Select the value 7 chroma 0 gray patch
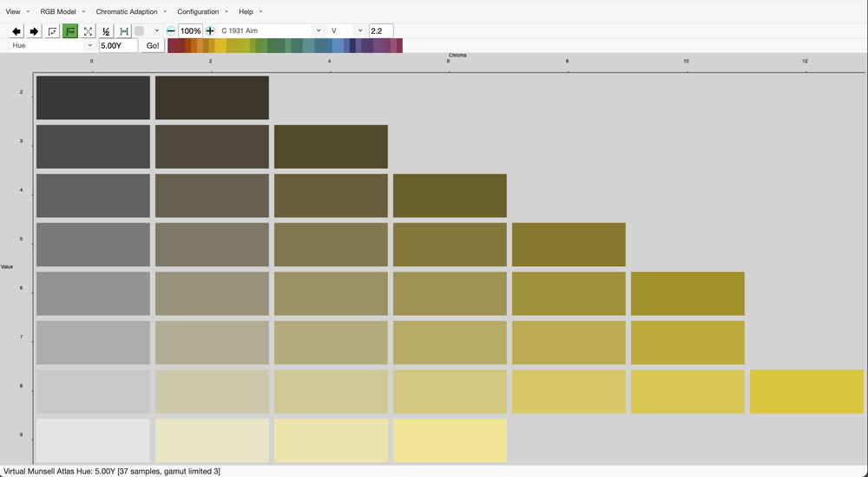 pyautogui.click(x=93, y=343)
